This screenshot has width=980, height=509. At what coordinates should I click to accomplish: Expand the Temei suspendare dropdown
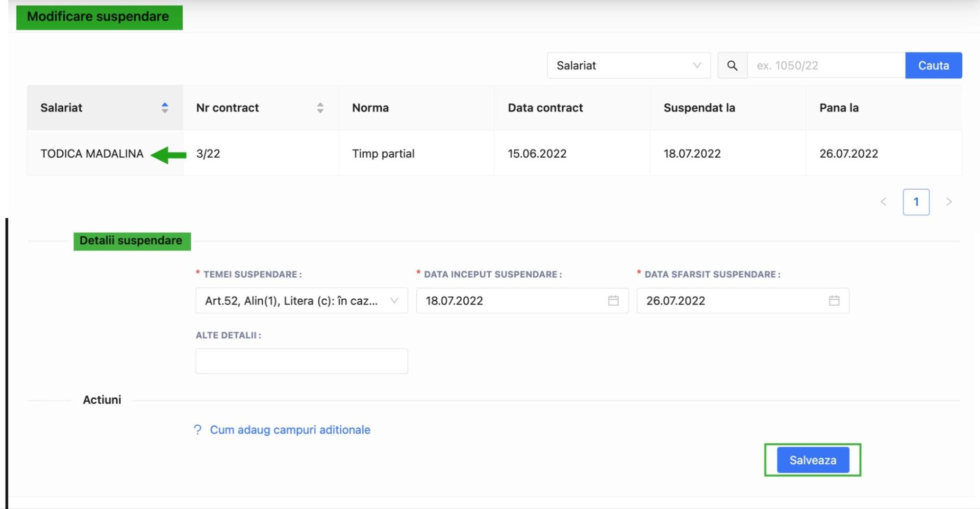[x=302, y=301]
